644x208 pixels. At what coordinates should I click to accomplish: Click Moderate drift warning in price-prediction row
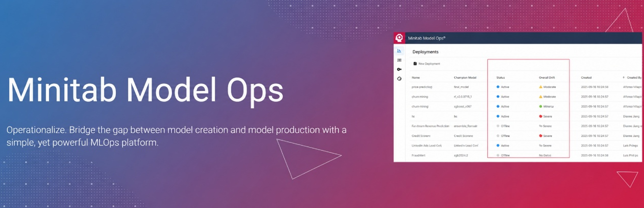point(547,87)
